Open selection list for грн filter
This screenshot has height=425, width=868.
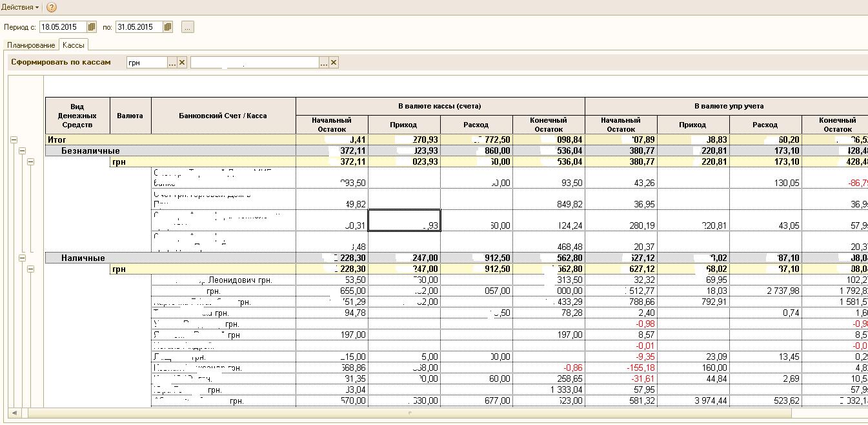[172, 63]
